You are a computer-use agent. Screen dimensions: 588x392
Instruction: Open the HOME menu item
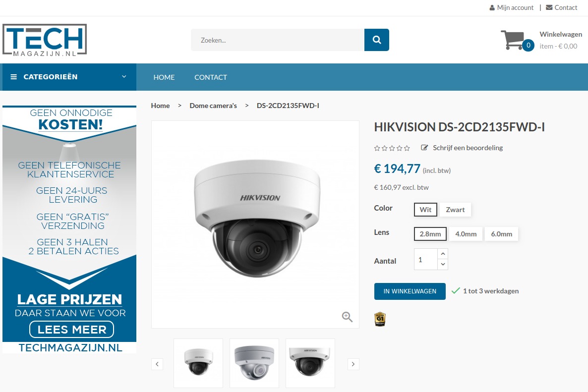(164, 77)
